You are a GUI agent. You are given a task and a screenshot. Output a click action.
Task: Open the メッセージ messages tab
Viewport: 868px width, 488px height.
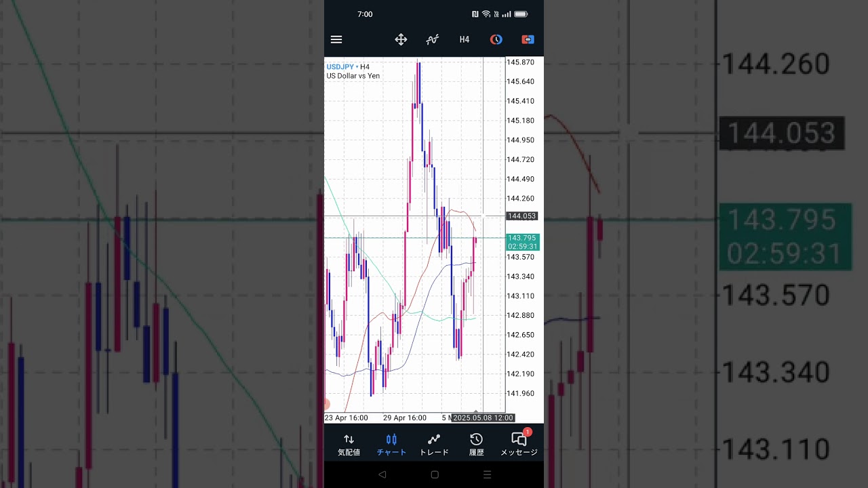point(519,445)
